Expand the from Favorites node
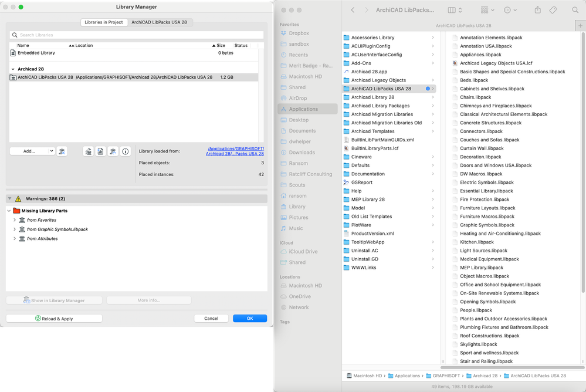 15,220
